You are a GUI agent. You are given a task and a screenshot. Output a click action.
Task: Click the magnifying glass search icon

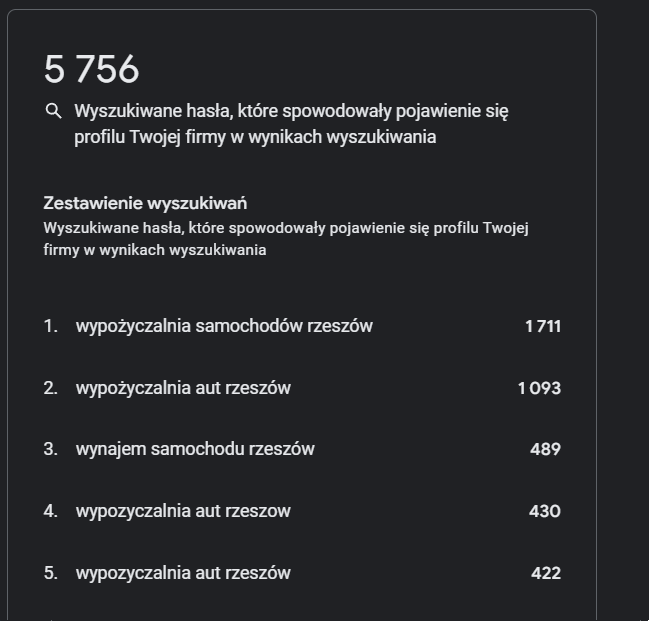pyautogui.click(x=54, y=111)
